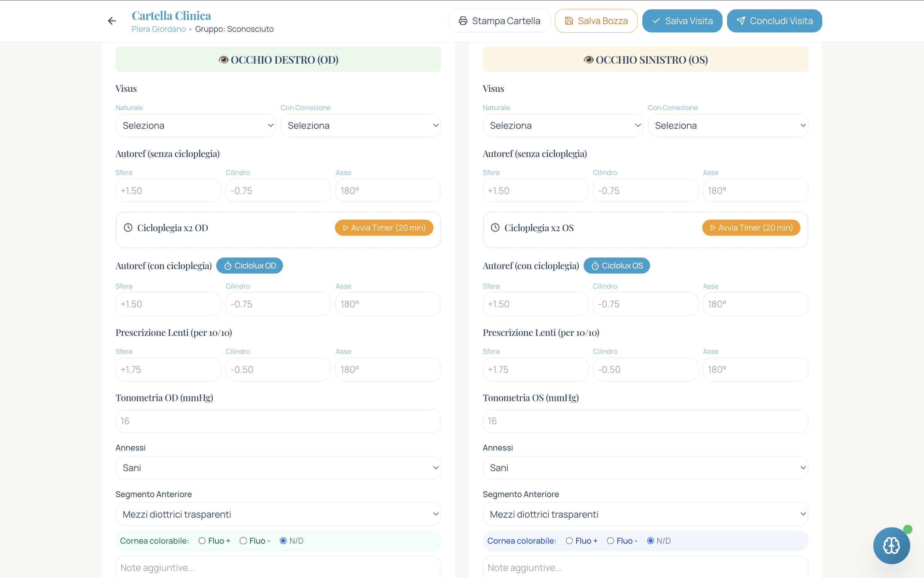Focus OD Autoref con cicloplegia Cilindro field
924x578 pixels.
click(278, 304)
